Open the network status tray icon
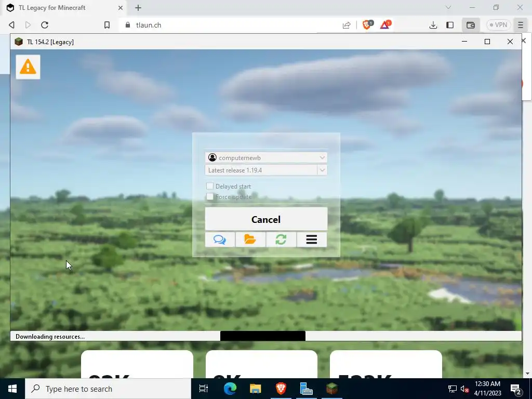Viewport: 532px width, 399px height. [453, 389]
